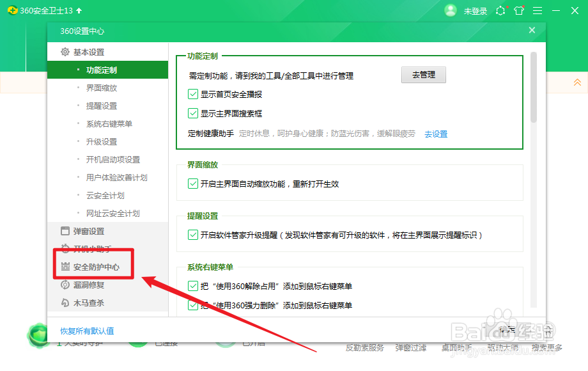Click the 漏洞修复 icon
Image resolution: width=588 pixels, height=371 pixels.
[x=65, y=285]
